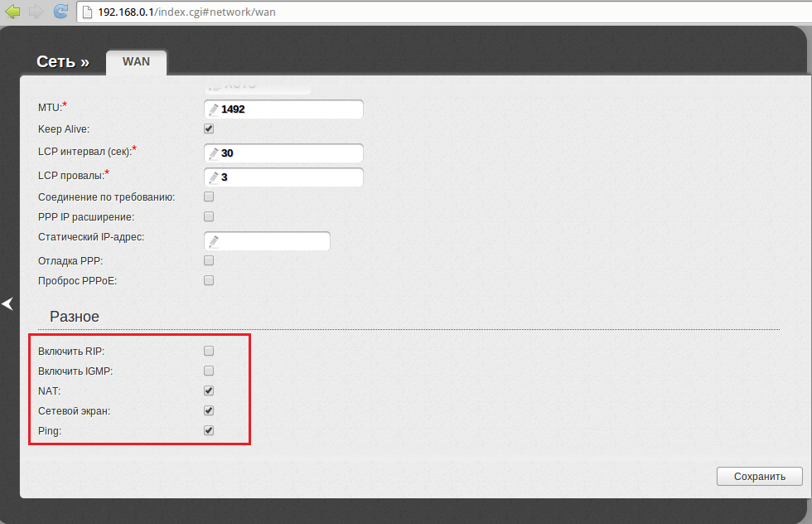Switch to the WAN tab
812x524 pixels.
point(136,62)
